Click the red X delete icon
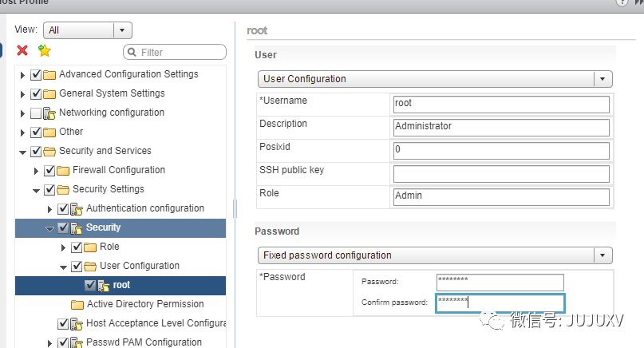The height and width of the screenshot is (348, 644). point(22,51)
